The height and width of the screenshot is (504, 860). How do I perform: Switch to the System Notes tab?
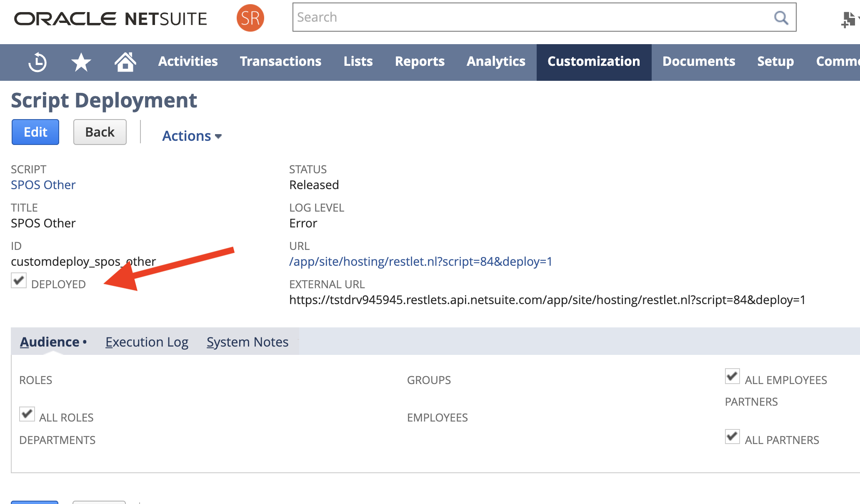pyautogui.click(x=247, y=342)
